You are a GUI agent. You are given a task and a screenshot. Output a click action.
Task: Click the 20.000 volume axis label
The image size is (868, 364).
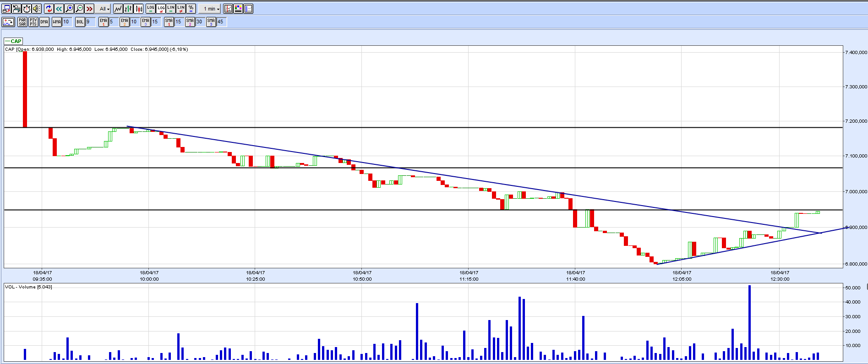[x=853, y=331]
